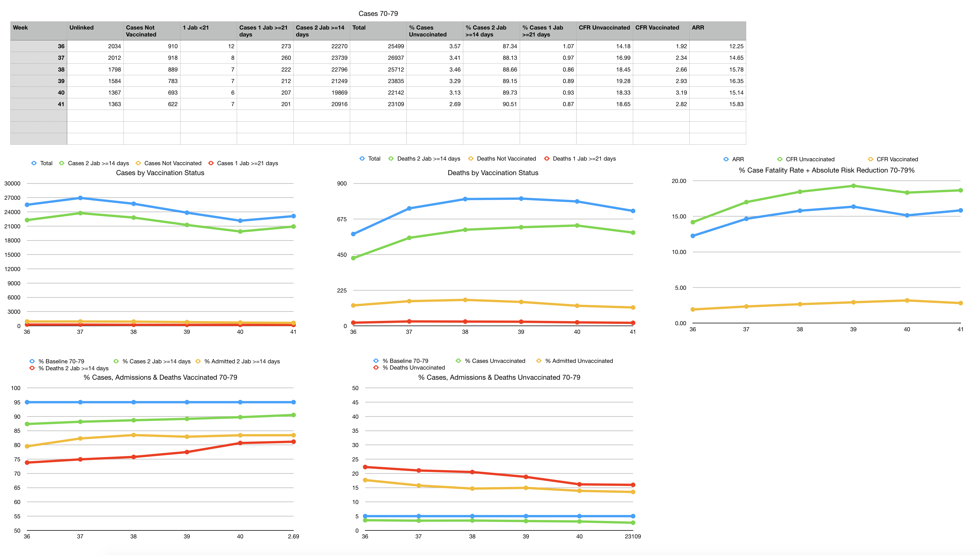The height and width of the screenshot is (555, 980).
Task: Select the Week column header cell
Action: [x=39, y=31]
